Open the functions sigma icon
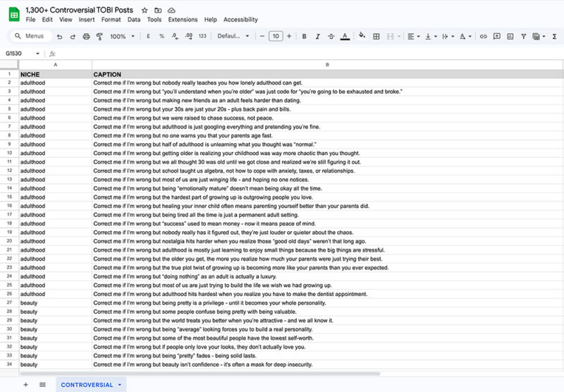The image size is (564, 392). click(555, 36)
